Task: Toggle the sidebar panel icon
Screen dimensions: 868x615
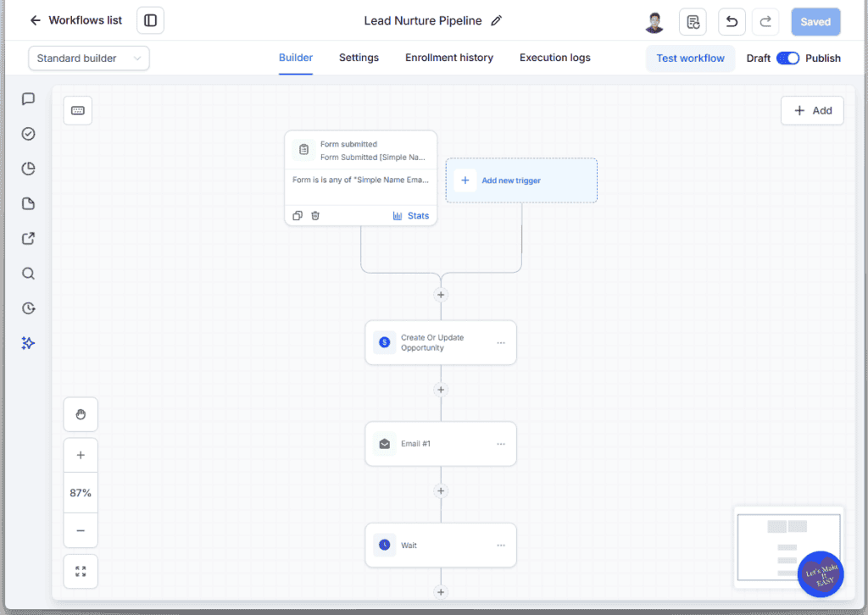Action: [151, 20]
